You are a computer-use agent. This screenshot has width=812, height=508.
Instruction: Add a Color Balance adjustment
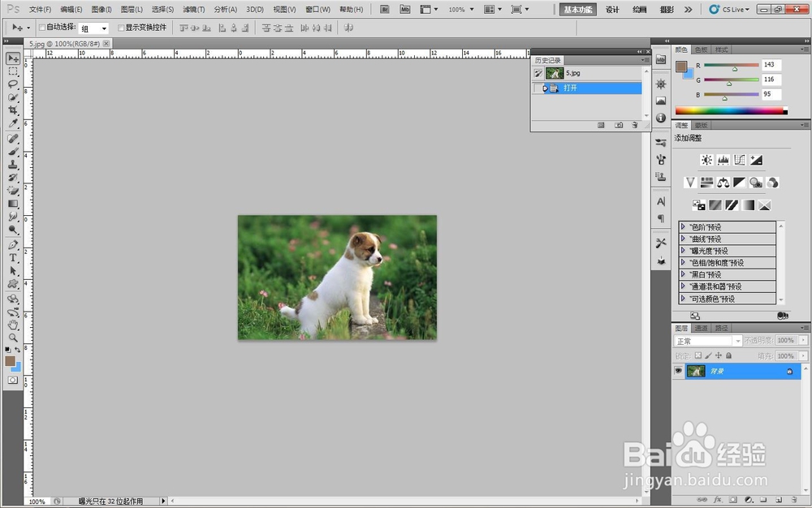coord(723,183)
